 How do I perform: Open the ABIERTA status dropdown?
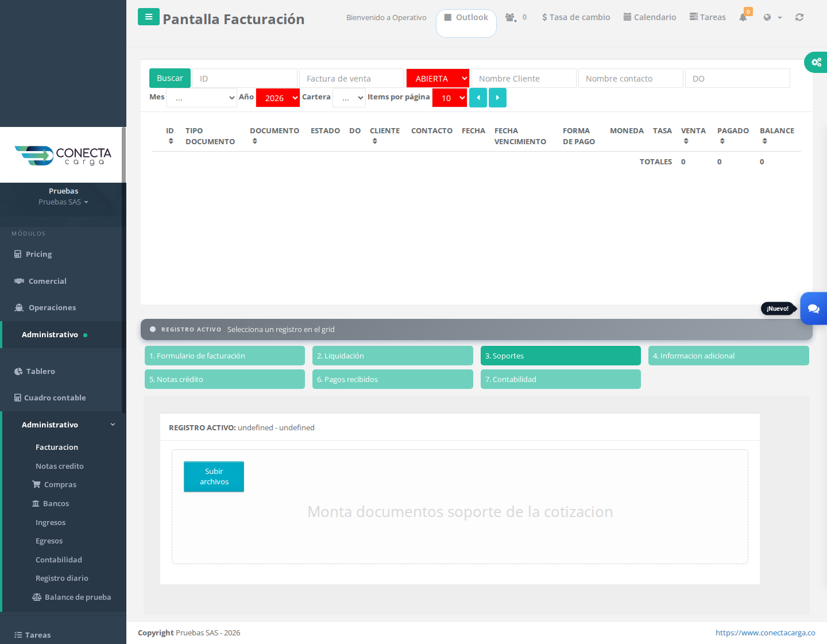coord(438,78)
